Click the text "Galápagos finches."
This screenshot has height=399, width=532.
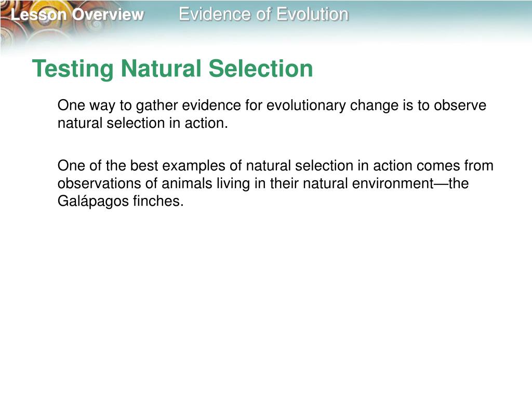(121, 201)
